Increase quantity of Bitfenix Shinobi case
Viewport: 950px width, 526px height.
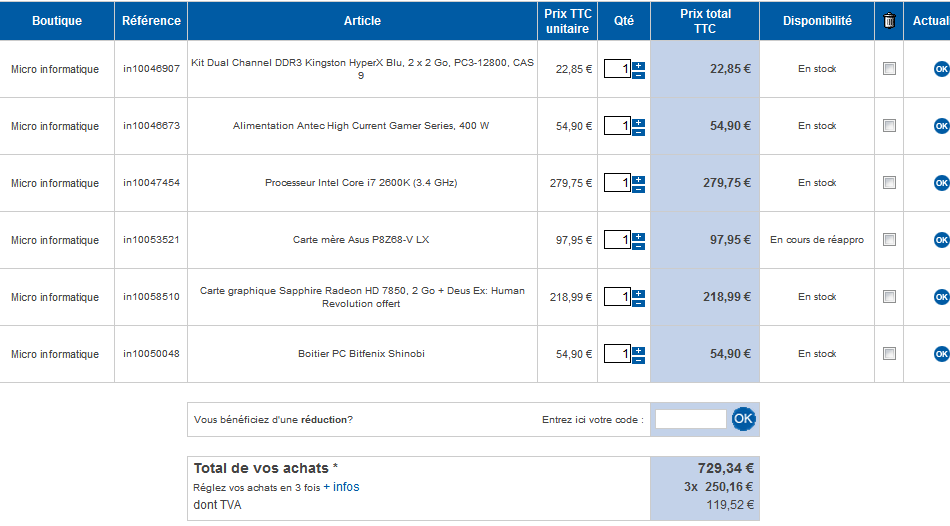[x=639, y=350]
